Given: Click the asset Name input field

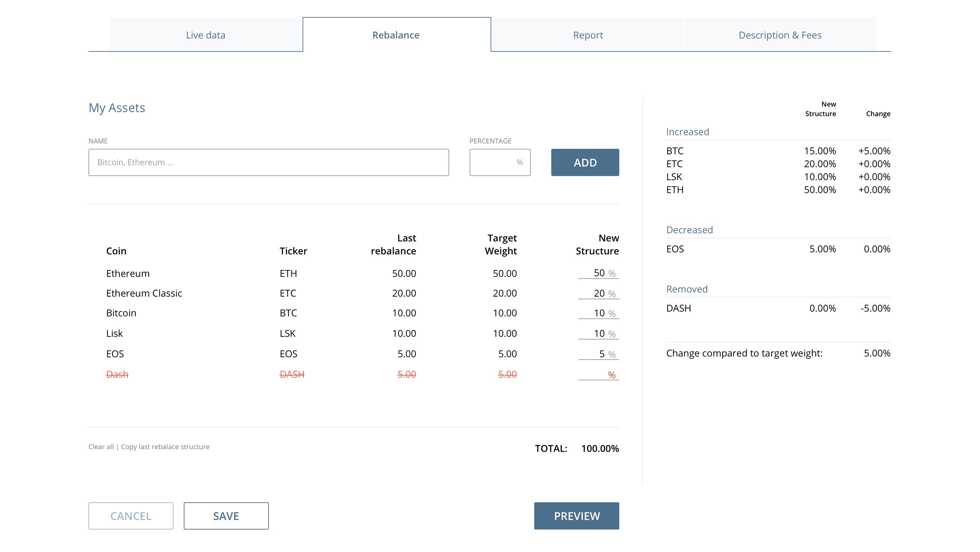Looking at the screenshot, I should coord(268,162).
